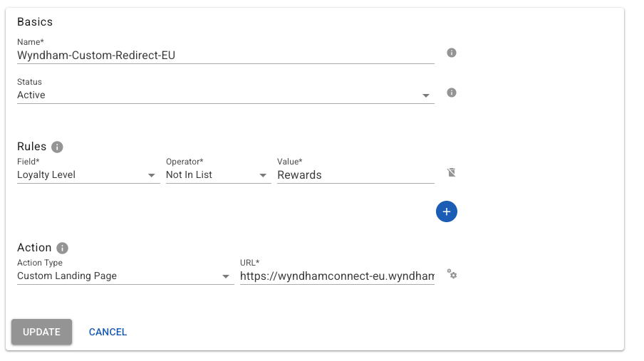Click the UPDATE button
This screenshot has height=361, width=644.
tap(41, 332)
